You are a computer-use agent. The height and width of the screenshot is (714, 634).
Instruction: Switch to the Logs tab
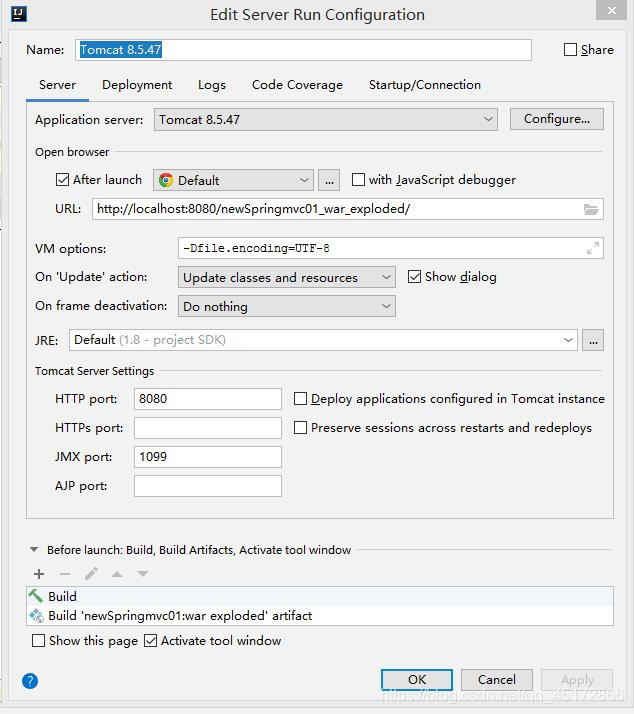tap(212, 85)
